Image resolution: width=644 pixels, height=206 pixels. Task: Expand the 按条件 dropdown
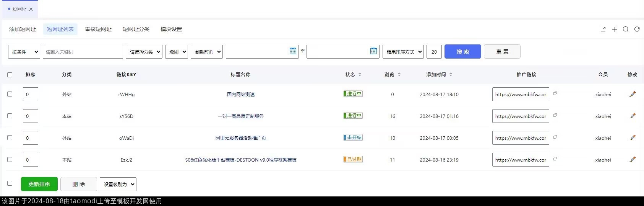click(24, 52)
